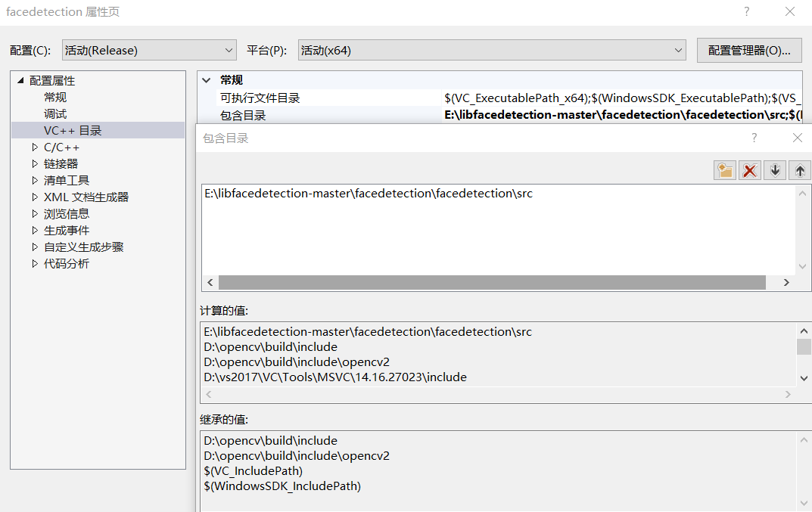Select MSVC 14.16.27023 include line
This screenshot has width=812, height=512.
point(335,377)
